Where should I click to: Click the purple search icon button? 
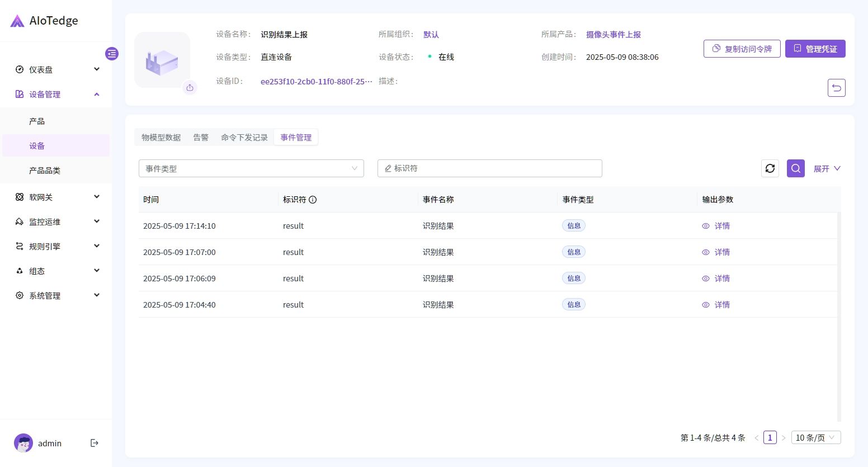click(796, 168)
